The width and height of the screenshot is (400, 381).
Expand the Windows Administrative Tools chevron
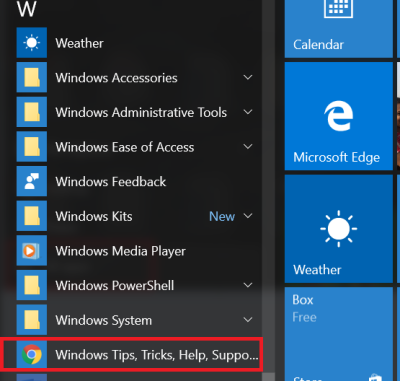pos(248,112)
